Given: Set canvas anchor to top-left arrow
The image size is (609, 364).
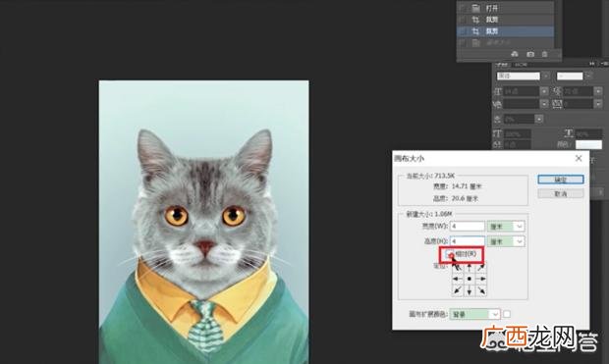Looking at the screenshot, I should tap(458, 268).
